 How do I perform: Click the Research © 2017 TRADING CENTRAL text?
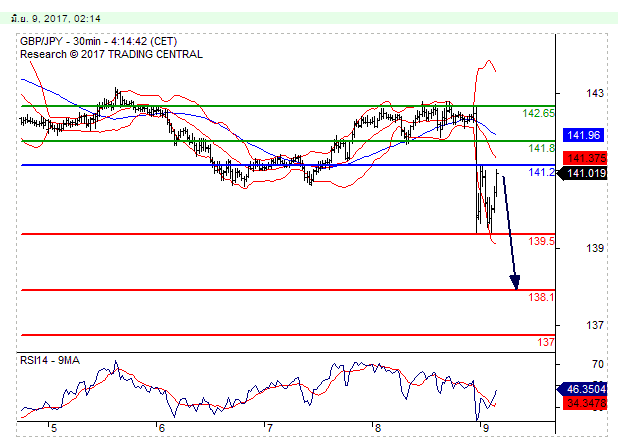point(110,54)
